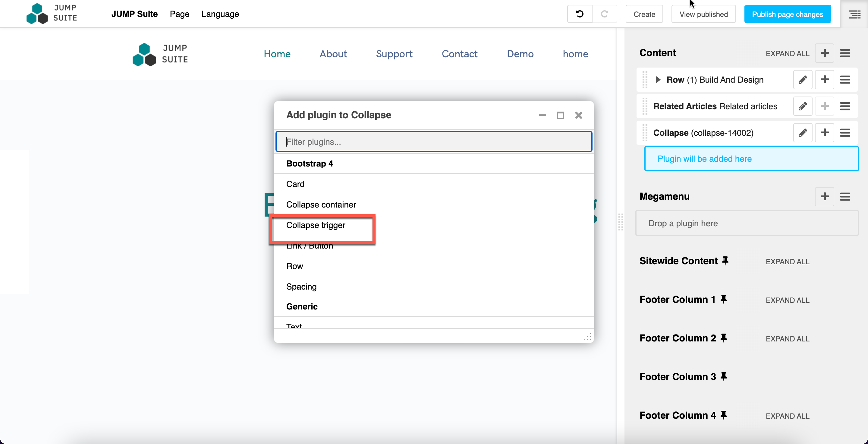Open menu for Collapse collapse-14002 plugin

coord(845,133)
